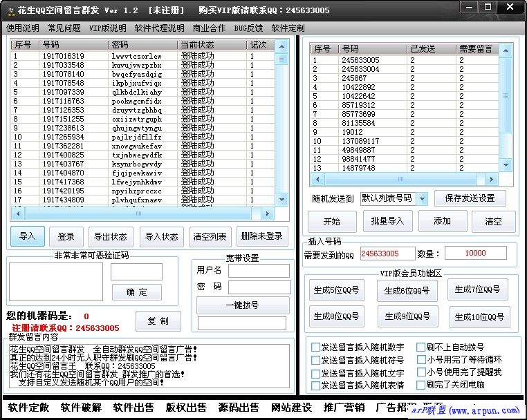Click the 保存发送设置 button

(470, 198)
